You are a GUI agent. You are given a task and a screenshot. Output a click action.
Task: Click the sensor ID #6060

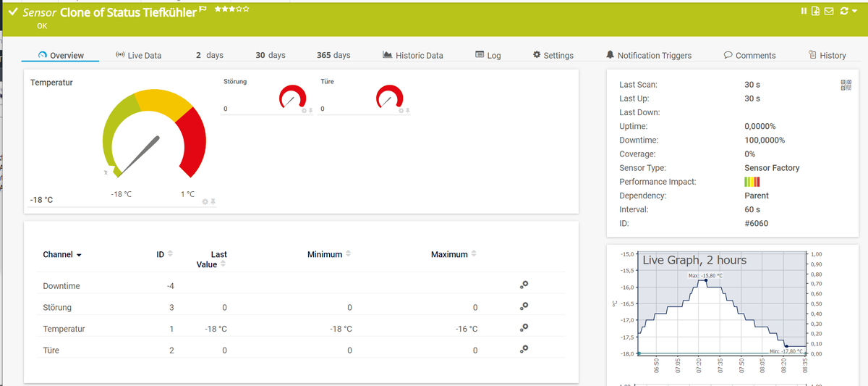[x=757, y=223]
